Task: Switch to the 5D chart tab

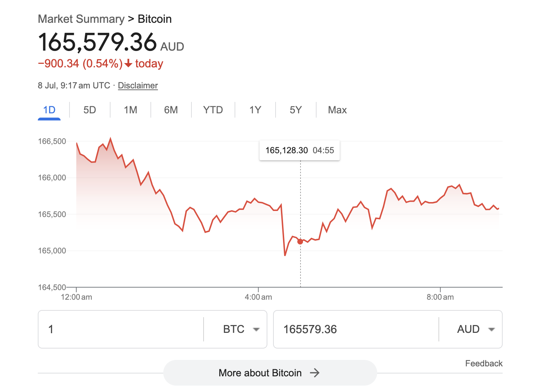Action: [90, 110]
